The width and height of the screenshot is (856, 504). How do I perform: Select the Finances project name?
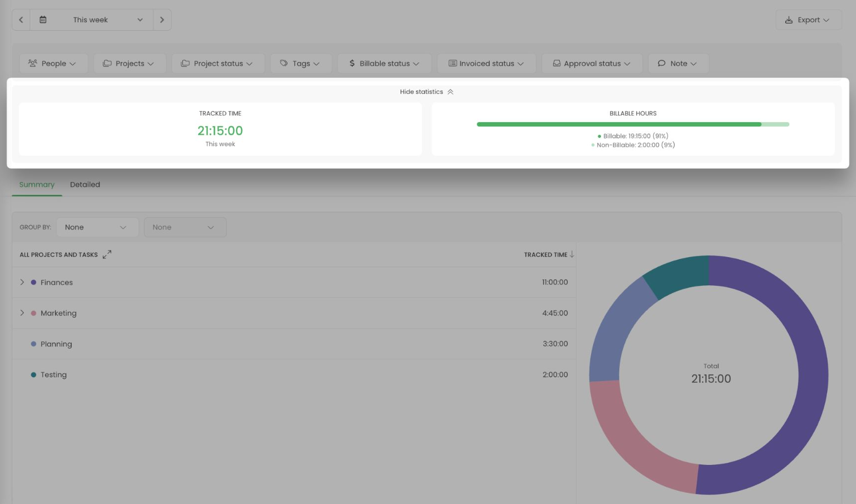pyautogui.click(x=56, y=282)
